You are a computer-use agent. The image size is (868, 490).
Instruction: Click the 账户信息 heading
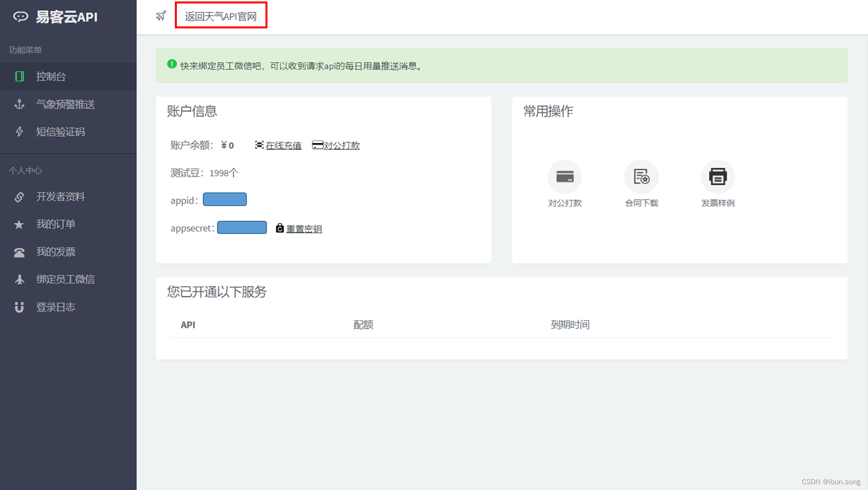pos(192,111)
